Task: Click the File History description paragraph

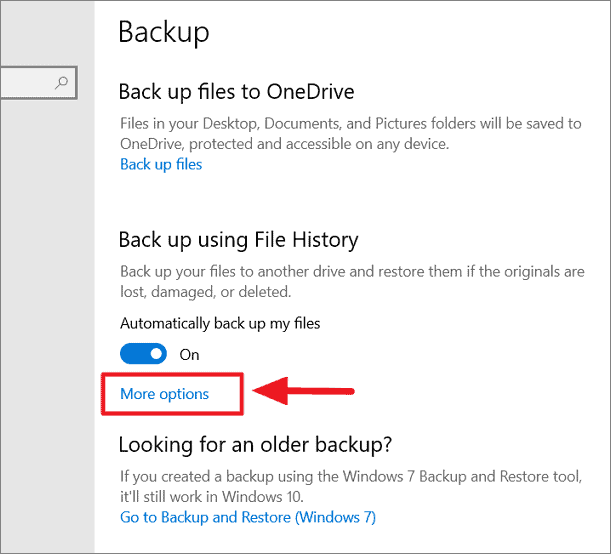Action: pyautogui.click(x=352, y=281)
